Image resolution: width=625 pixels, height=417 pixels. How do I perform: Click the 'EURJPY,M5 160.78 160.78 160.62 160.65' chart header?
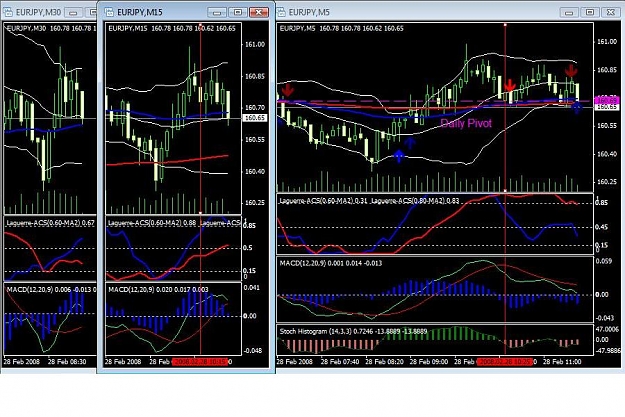(x=341, y=28)
